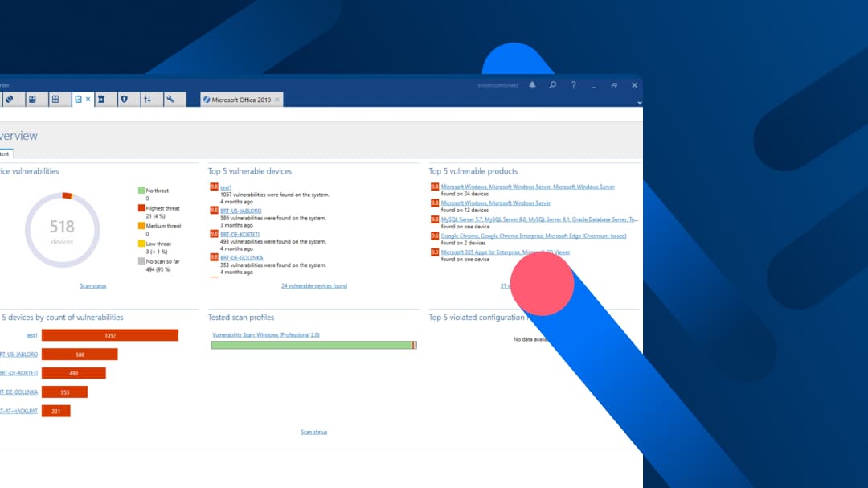Screen dimensions: 868x488
Task: Close the checklist tab with its X
Action: (88, 100)
